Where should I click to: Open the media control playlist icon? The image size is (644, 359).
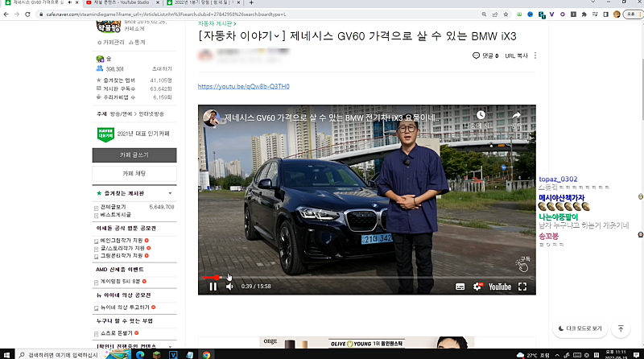[595, 14]
